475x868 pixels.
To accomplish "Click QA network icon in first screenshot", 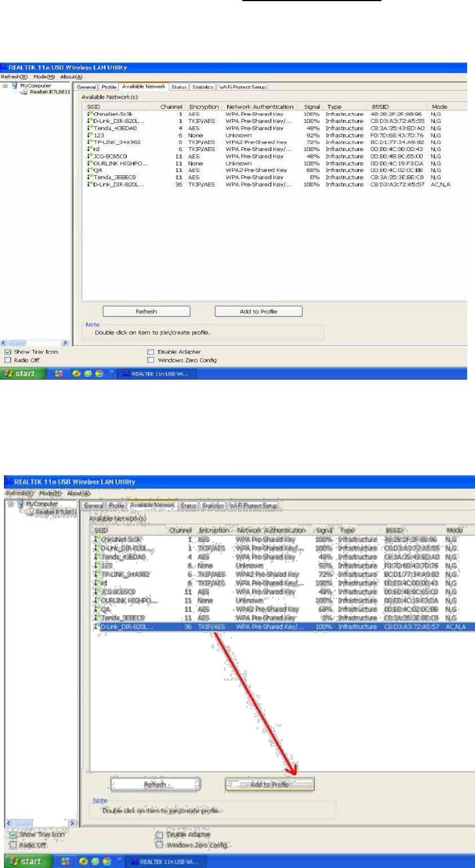I will coord(90,170).
